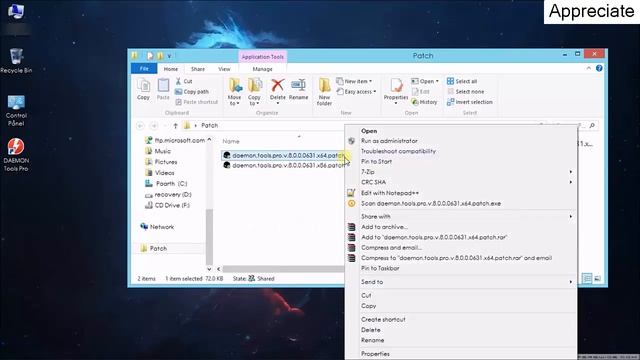Click the Back navigation arrow
Image resolution: width=640 pixels, height=360 pixels.
click(140, 125)
